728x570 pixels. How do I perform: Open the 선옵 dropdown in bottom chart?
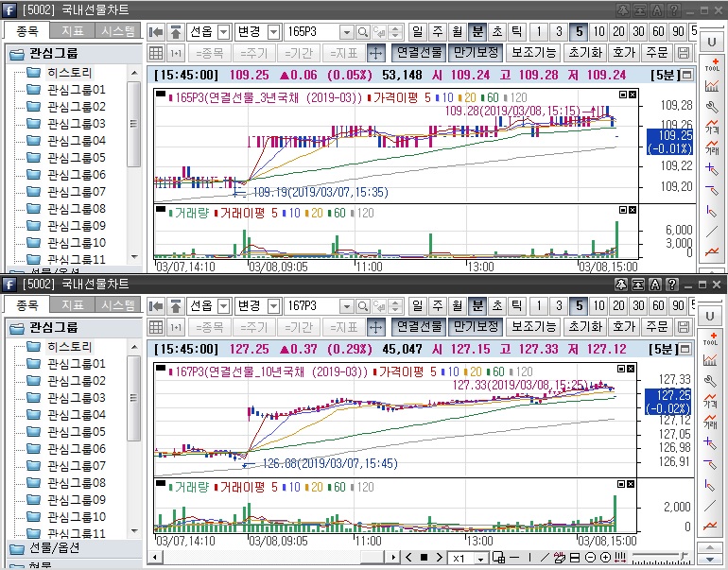click(x=224, y=306)
